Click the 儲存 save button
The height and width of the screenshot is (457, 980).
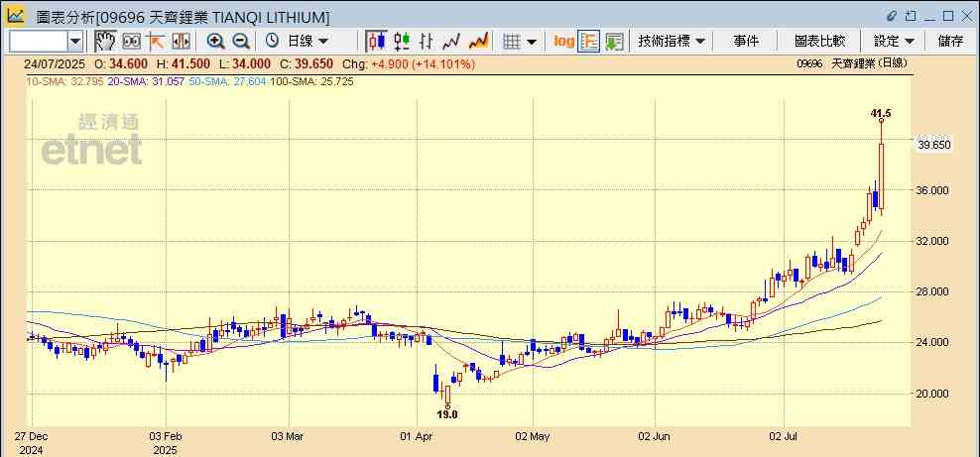tap(950, 42)
